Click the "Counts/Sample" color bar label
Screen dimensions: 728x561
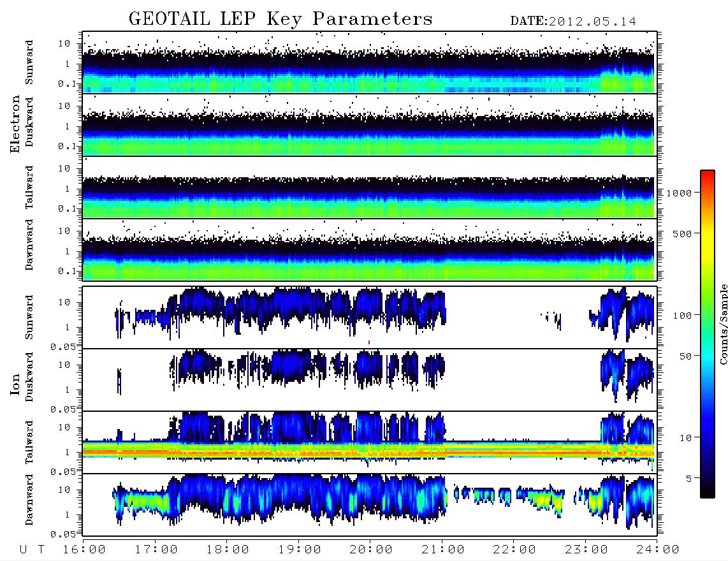pyautogui.click(x=723, y=324)
